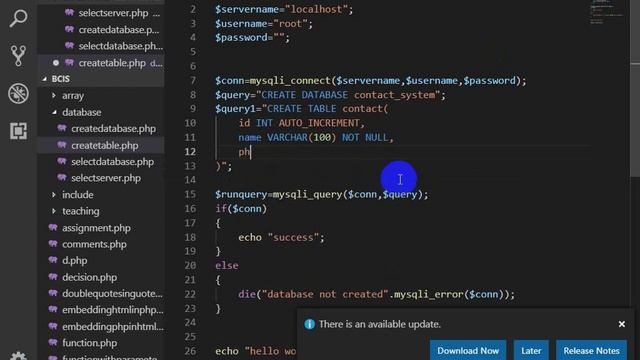
Task: Collapse the BCIS folder section
Action: [44, 79]
